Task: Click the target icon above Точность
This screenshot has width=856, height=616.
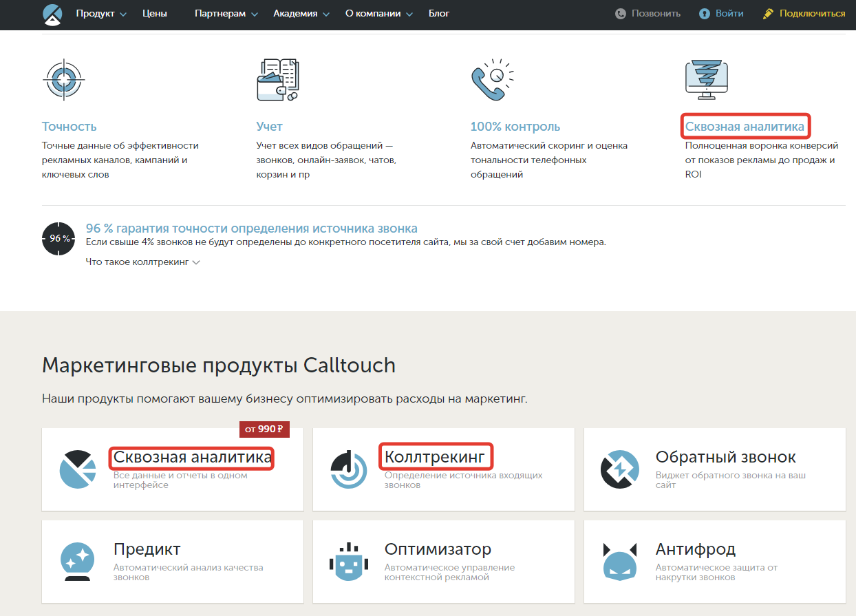Action: tap(63, 80)
